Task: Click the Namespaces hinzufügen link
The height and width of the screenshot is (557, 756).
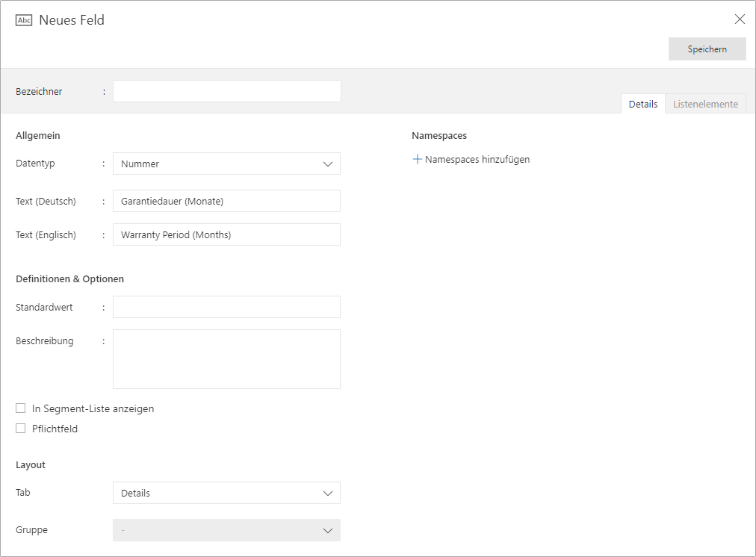Action: [477, 159]
